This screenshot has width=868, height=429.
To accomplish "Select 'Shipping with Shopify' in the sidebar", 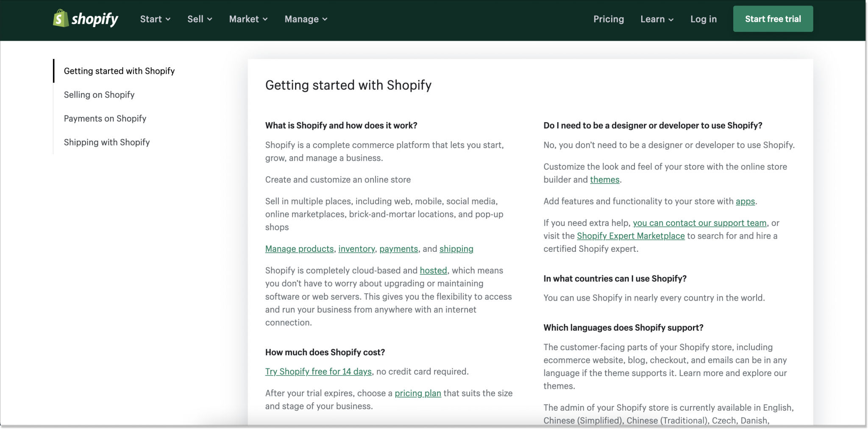I will pyautogui.click(x=106, y=142).
